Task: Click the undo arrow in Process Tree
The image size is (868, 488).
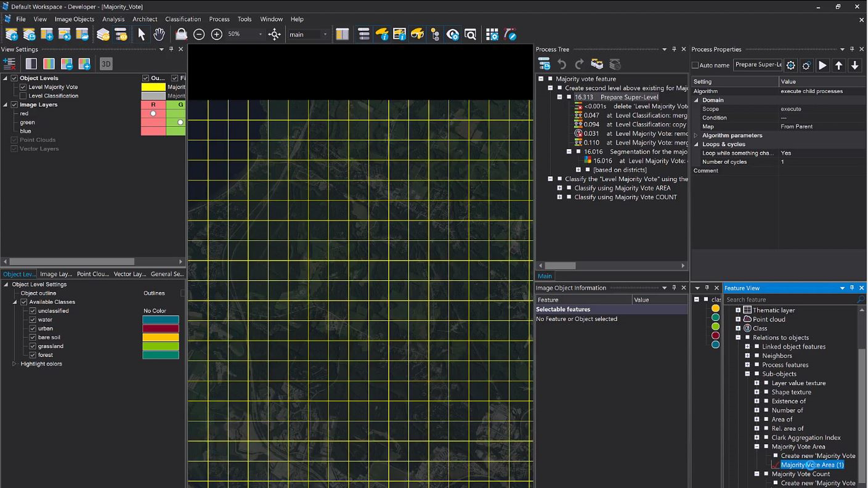Action: 562,64
